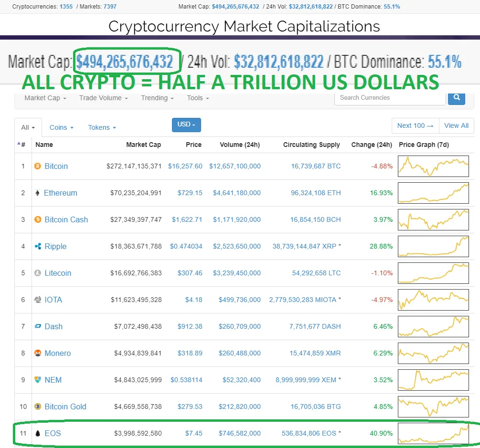Click the Next 100 button
480x448 pixels.
416,125
